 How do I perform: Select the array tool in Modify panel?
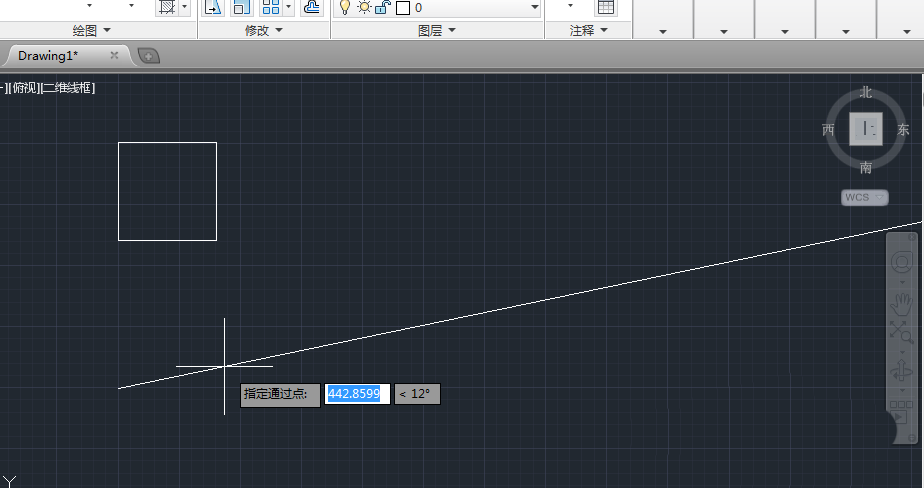(x=271, y=7)
